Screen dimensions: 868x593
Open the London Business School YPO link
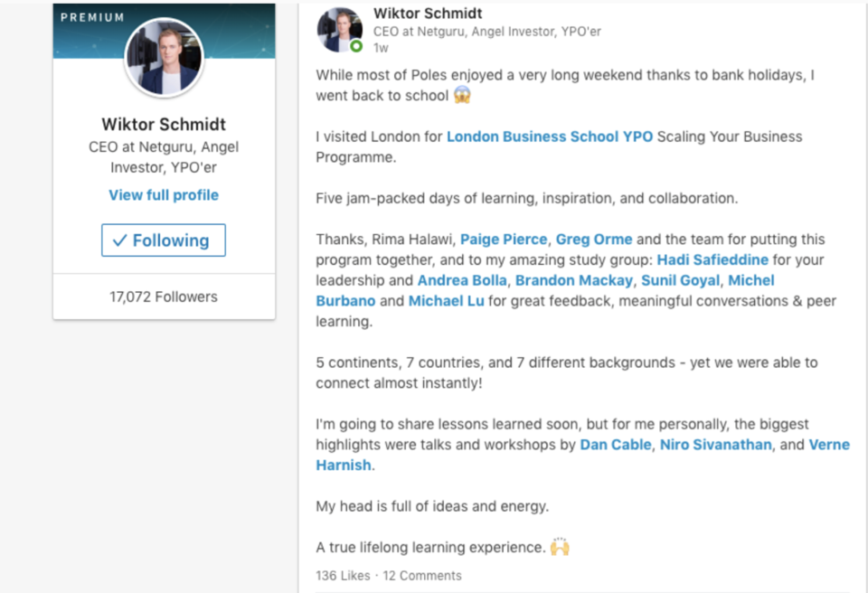(x=550, y=136)
